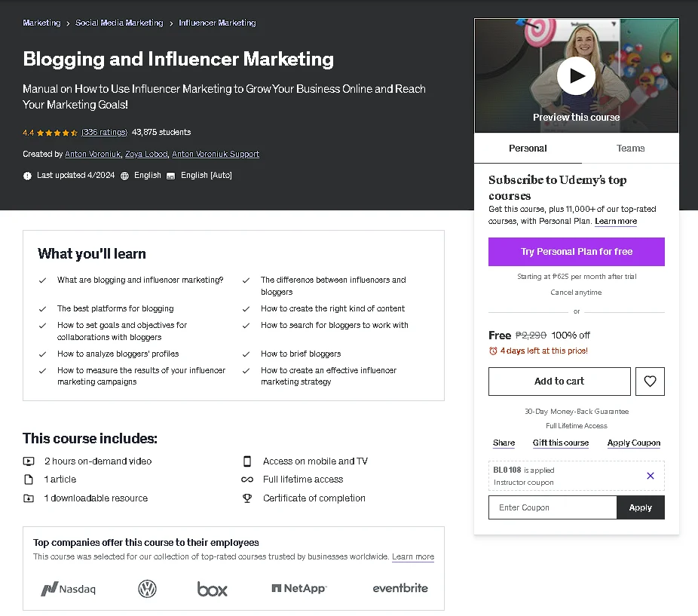698x616 pixels.
Task: Click the Nasdaq logo
Action: pos(68,589)
